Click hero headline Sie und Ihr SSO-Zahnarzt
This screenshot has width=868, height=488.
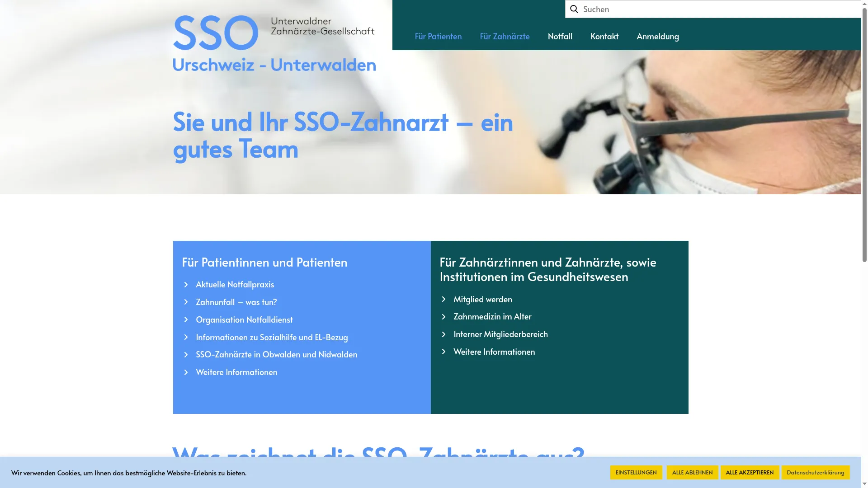point(343,135)
